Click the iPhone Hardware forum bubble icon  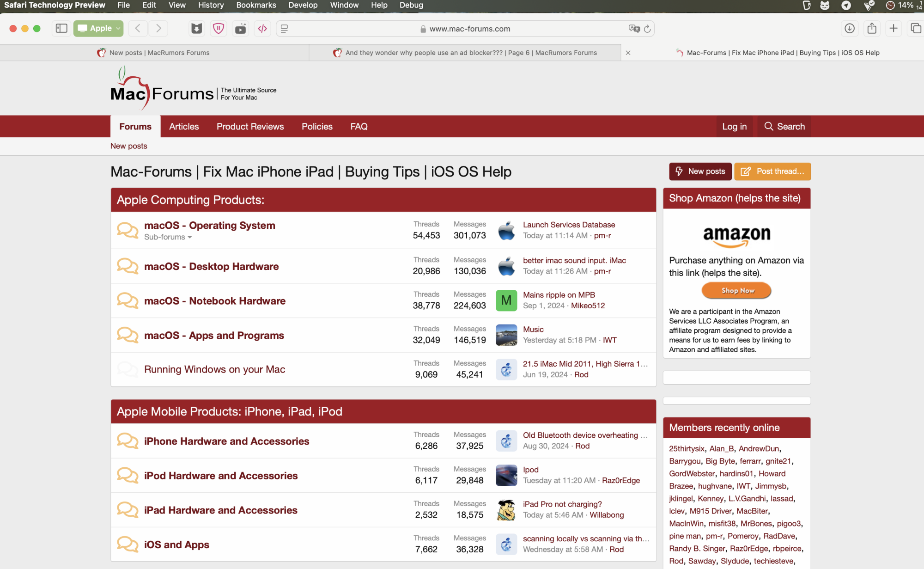click(x=128, y=441)
